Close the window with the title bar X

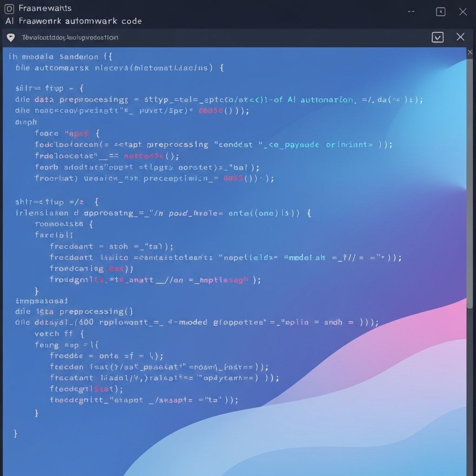click(x=463, y=12)
